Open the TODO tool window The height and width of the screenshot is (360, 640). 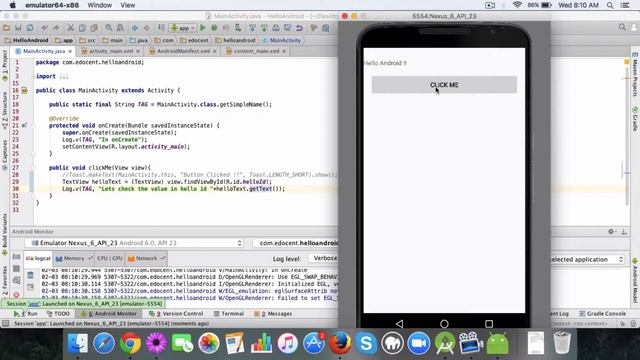[x=58, y=314]
